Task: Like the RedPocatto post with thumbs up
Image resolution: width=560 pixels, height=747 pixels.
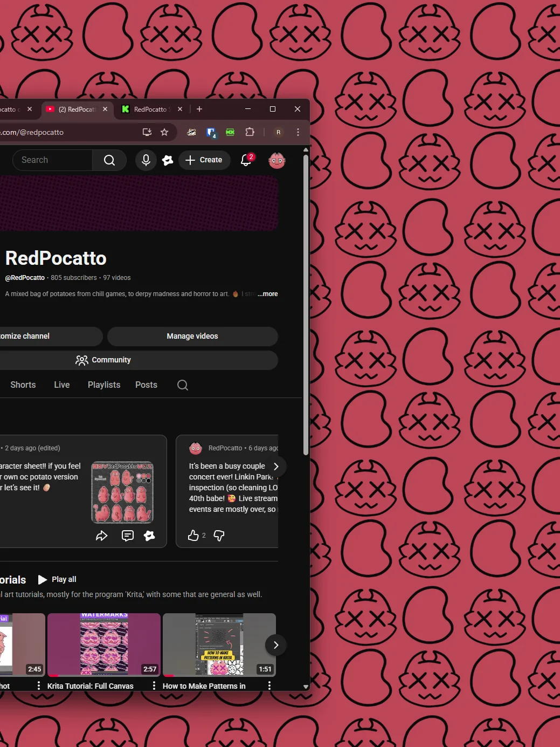Action: [x=193, y=536]
